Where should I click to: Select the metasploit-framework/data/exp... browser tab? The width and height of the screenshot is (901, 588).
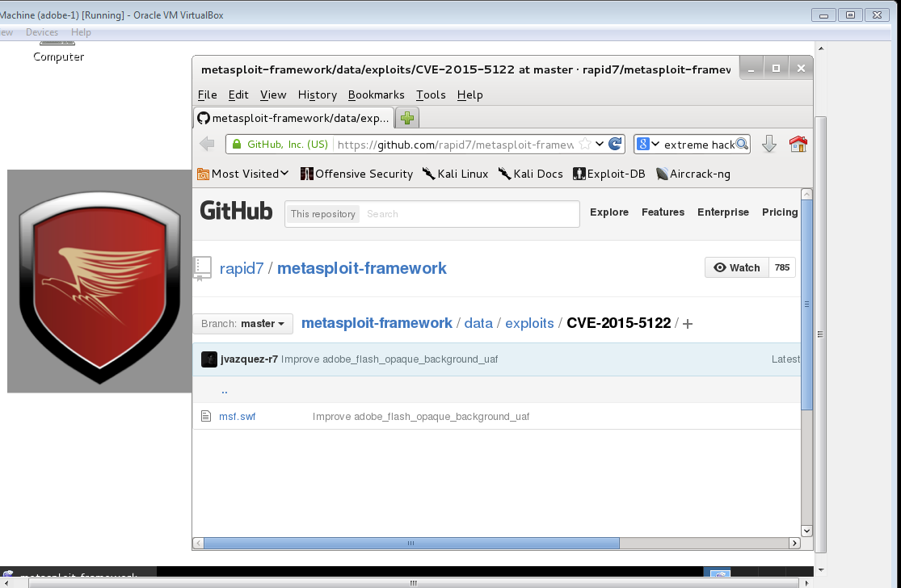coord(293,118)
